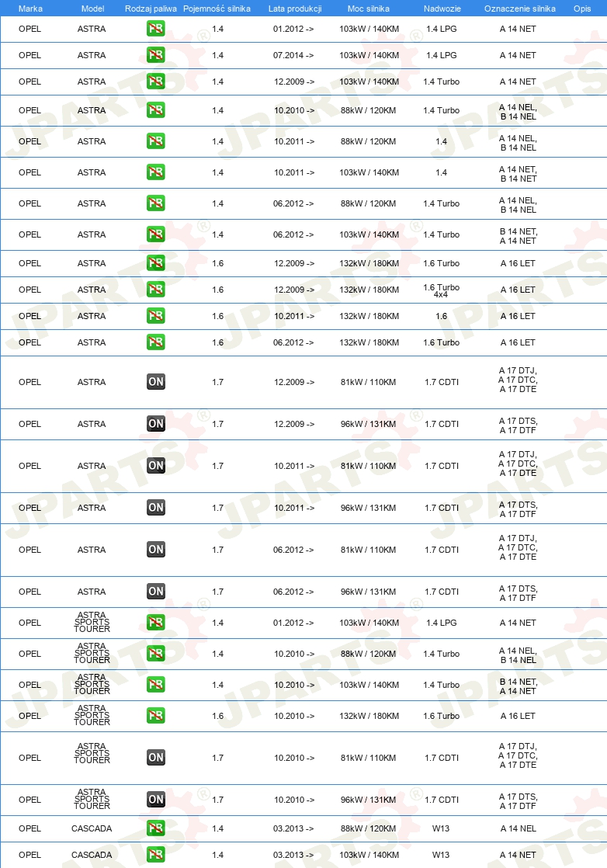Click the Rodzaj paliwa column header
The width and height of the screenshot is (607, 868).
click(x=151, y=9)
